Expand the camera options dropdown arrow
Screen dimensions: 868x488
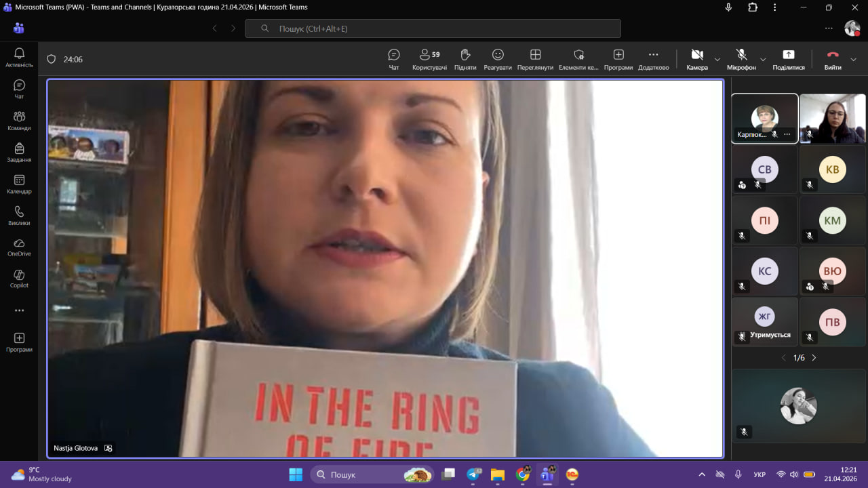[717, 60]
